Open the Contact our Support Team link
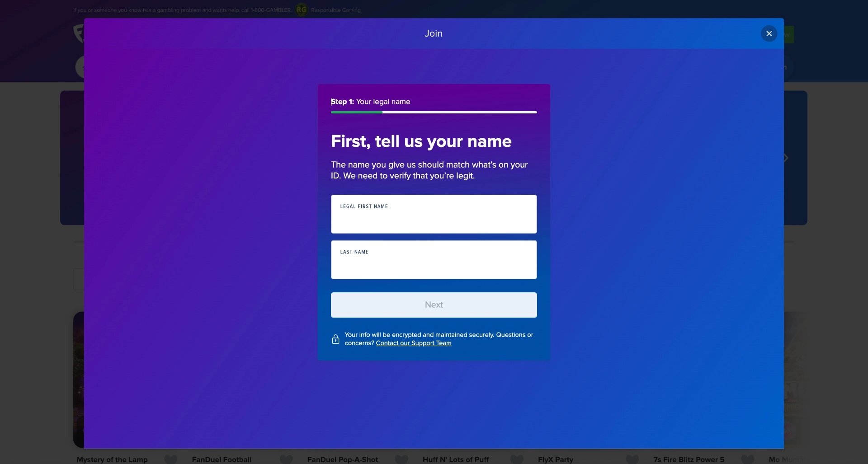Image resolution: width=868 pixels, height=464 pixels. click(x=413, y=343)
